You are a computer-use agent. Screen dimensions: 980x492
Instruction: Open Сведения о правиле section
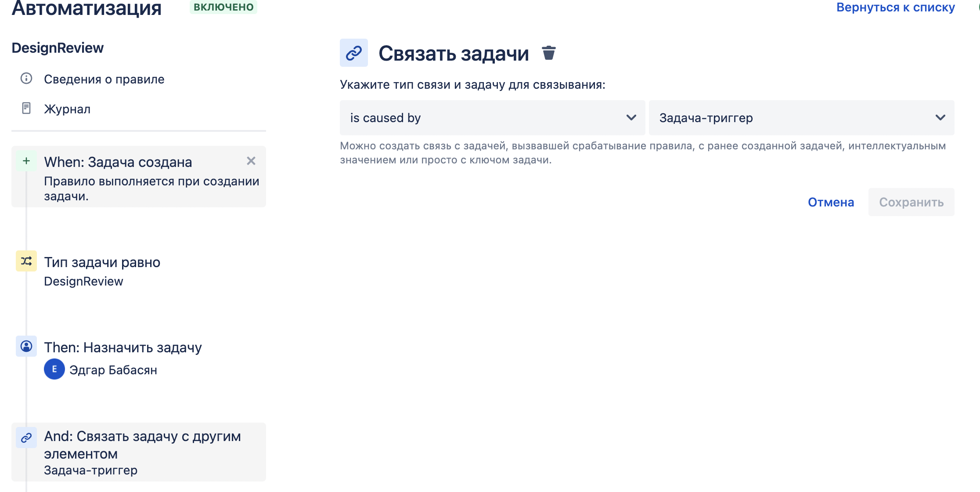[104, 79]
